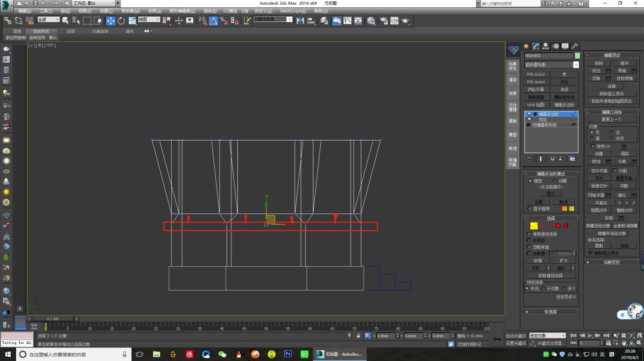
Task: Expand the 绘制变形 rollout
Action: click(611, 262)
